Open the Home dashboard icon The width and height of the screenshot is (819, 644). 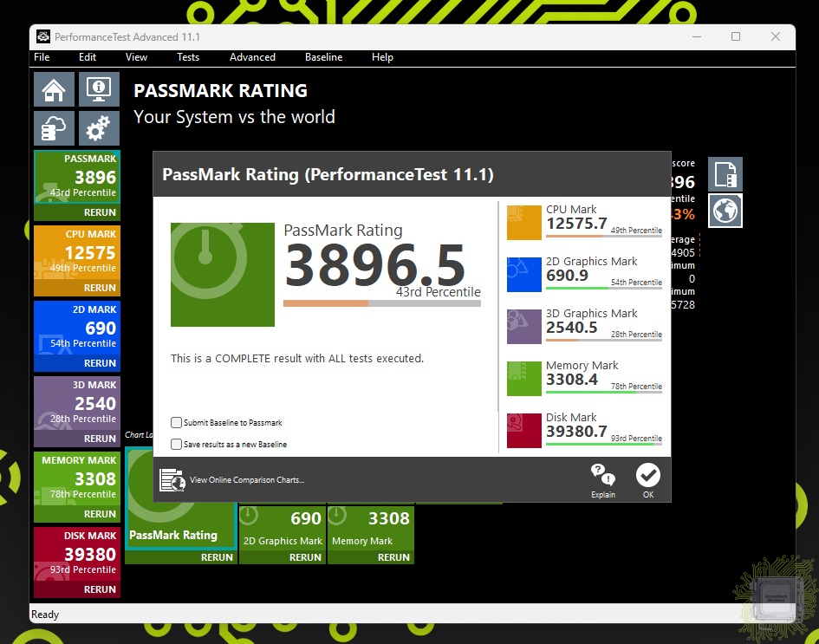[55, 89]
